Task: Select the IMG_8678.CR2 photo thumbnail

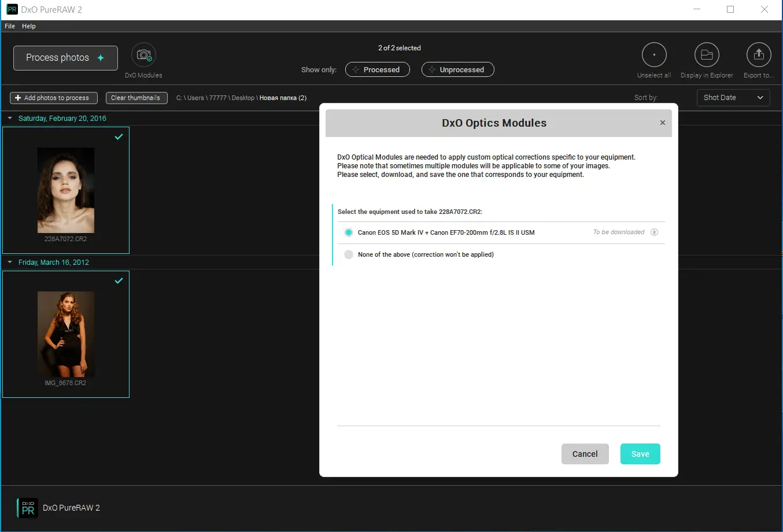Action: 66,334
